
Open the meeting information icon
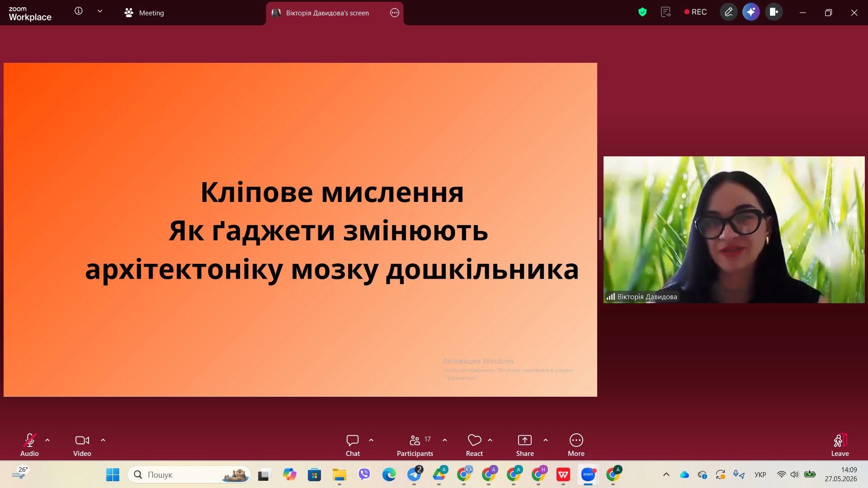click(x=79, y=11)
